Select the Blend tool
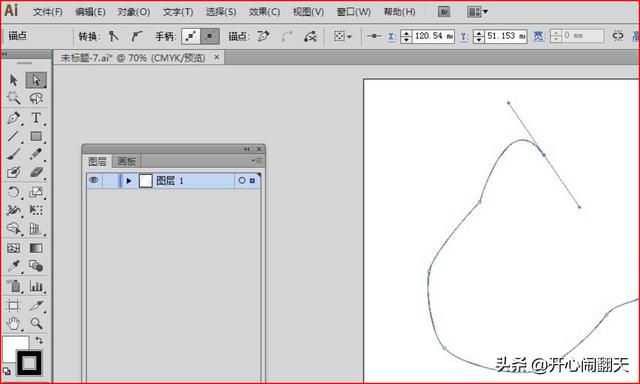Viewport: 640px width, 384px height. point(36,266)
